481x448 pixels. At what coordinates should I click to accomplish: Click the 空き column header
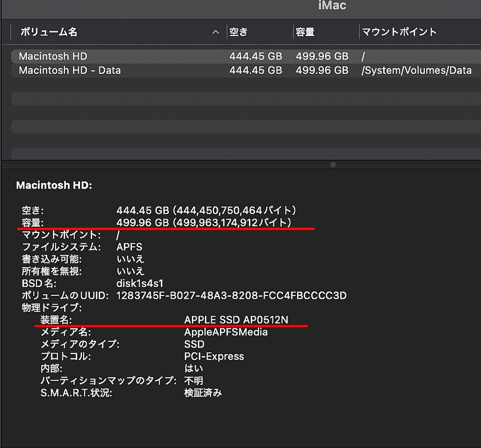click(238, 32)
